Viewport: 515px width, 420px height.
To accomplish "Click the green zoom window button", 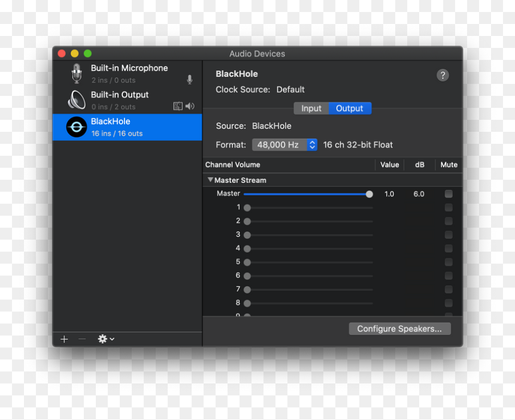I will 87,53.
